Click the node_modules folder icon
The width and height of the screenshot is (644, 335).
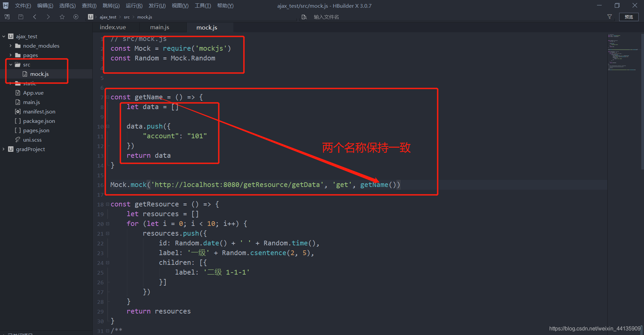18,46
